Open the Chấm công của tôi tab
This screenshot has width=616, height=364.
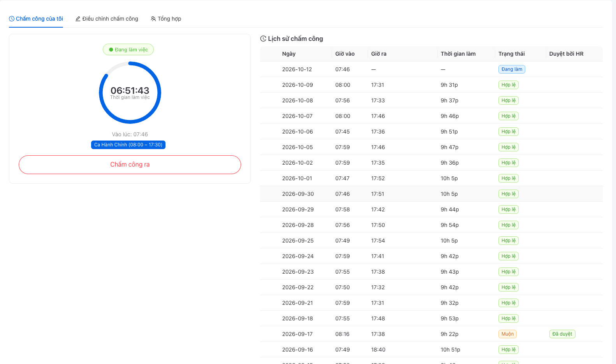point(36,19)
